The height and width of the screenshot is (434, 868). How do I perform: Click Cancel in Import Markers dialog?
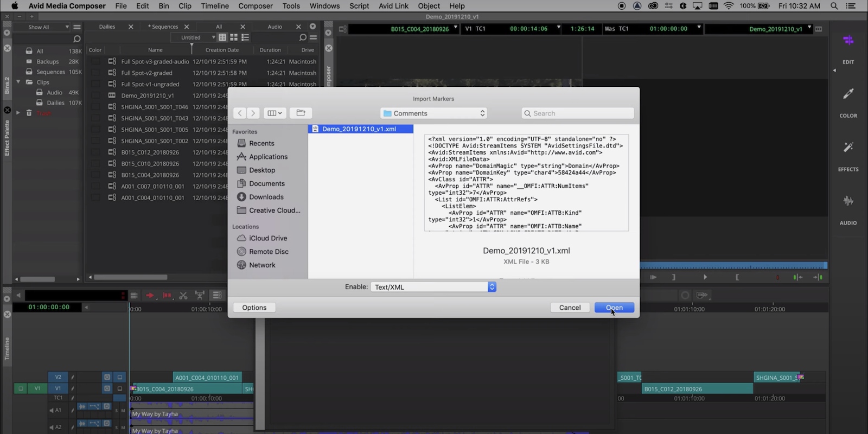click(x=570, y=308)
